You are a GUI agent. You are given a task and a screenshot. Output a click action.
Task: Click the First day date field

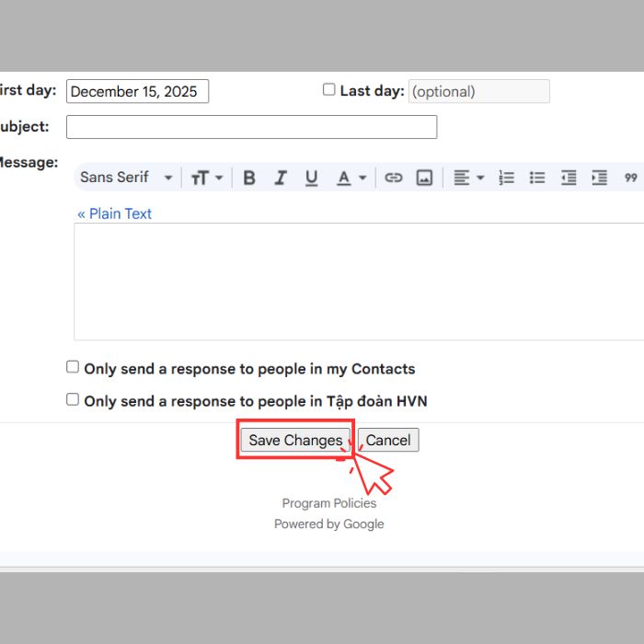138,91
